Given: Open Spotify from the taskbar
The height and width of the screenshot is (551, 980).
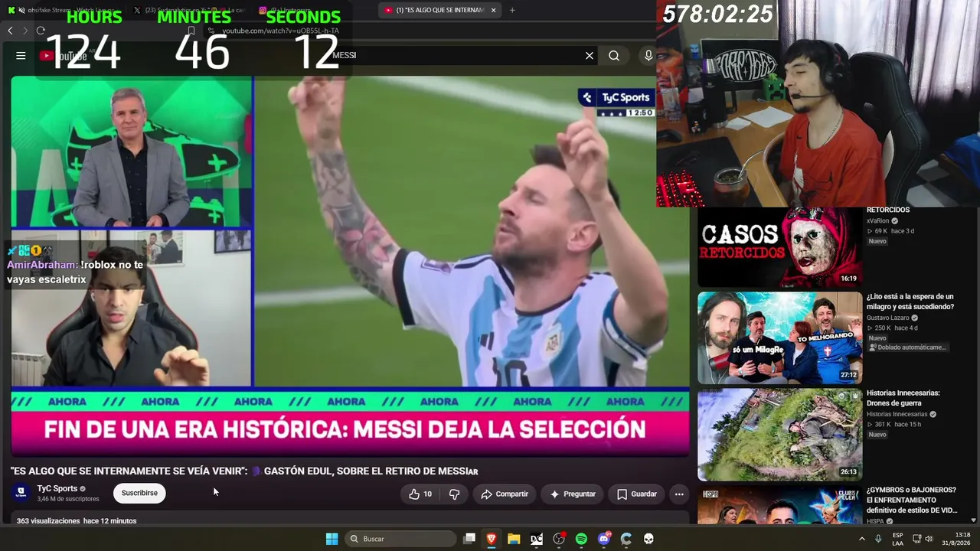Looking at the screenshot, I should click(581, 539).
